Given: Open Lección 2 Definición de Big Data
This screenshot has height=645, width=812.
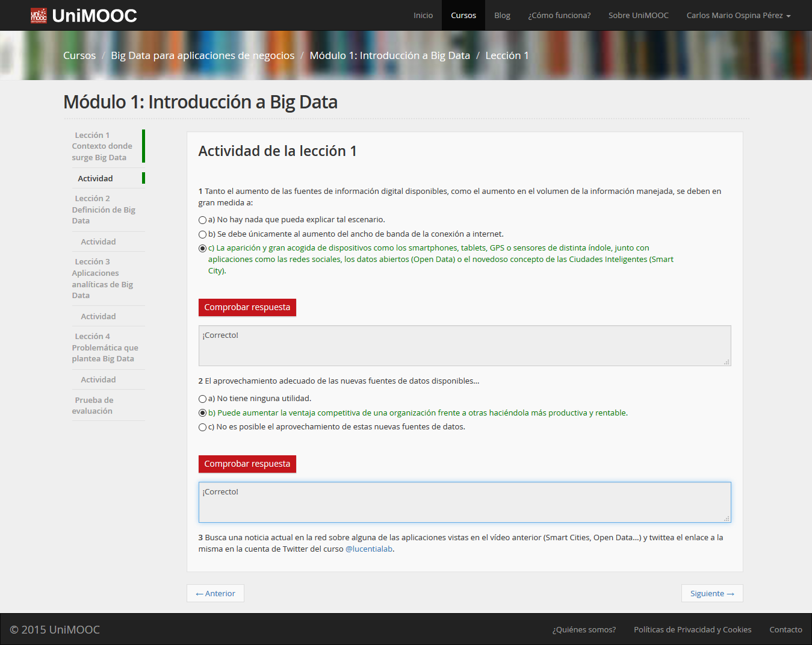Looking at the screenshot, I should (103, 210).
